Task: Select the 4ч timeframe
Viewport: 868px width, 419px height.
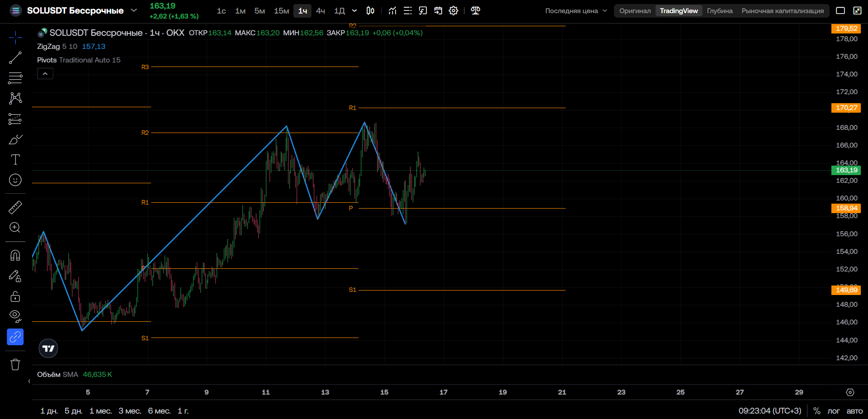Action: pyautogui.click(x=321, y=11)
